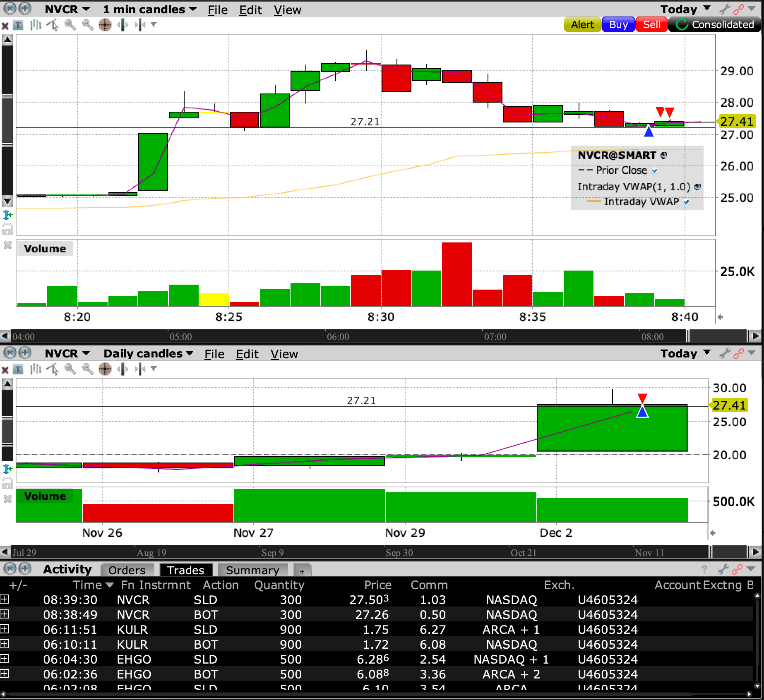Zoom out on the Daily candles chart

pyautogui.click(x=87, y=369)
